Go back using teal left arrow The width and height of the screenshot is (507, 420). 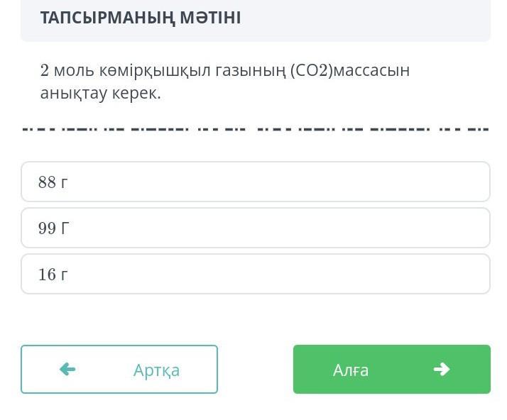(x=67, y=369)
